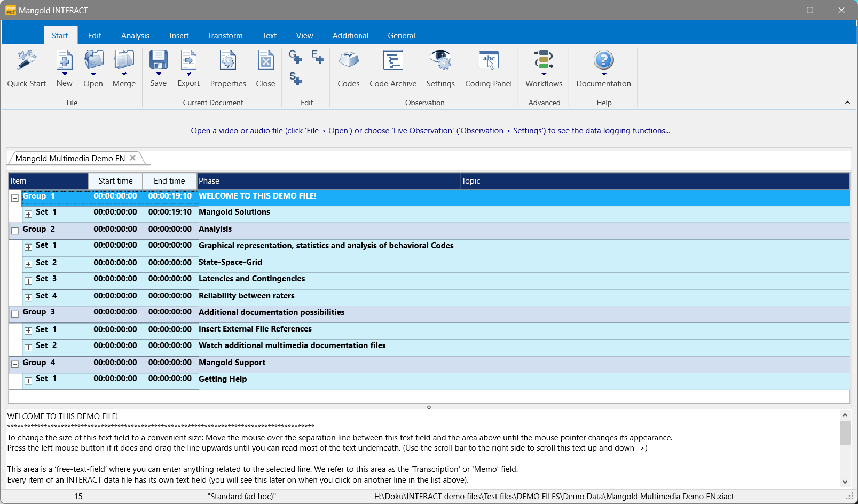
Task: Click end time 00:00:19:10 of Group 1
Action: [x=170, y=196]
